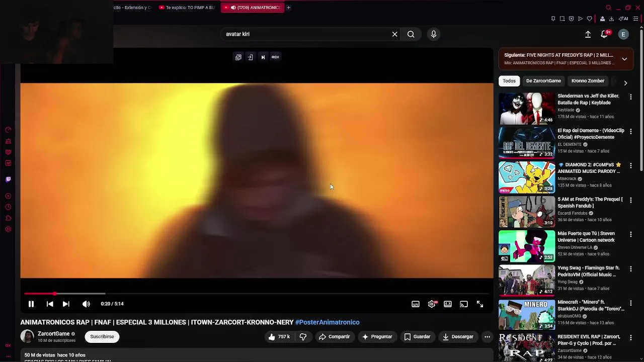Open the ZarcortGame channel name
Viewport: 644px width, 362px height.
(x=53, y=334)
